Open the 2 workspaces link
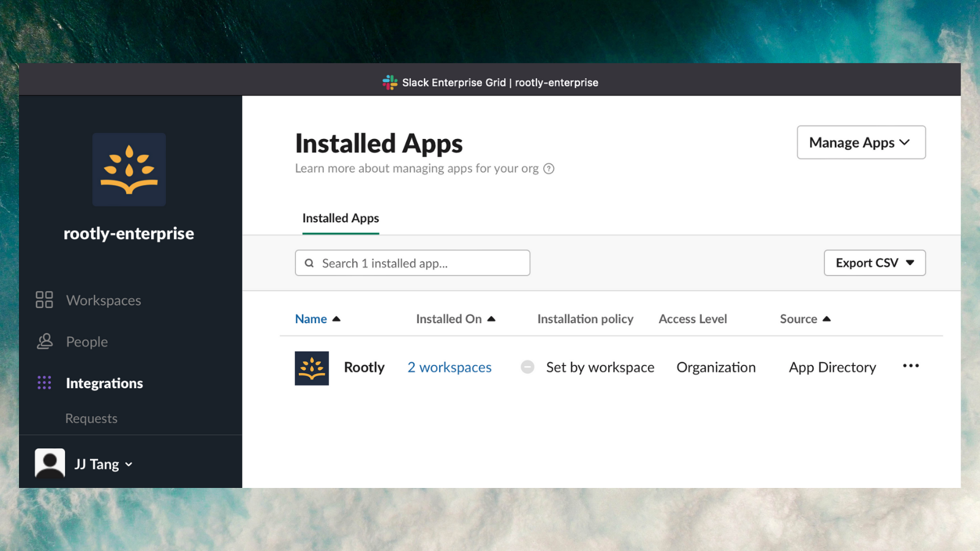 click(x=449, y=367)
